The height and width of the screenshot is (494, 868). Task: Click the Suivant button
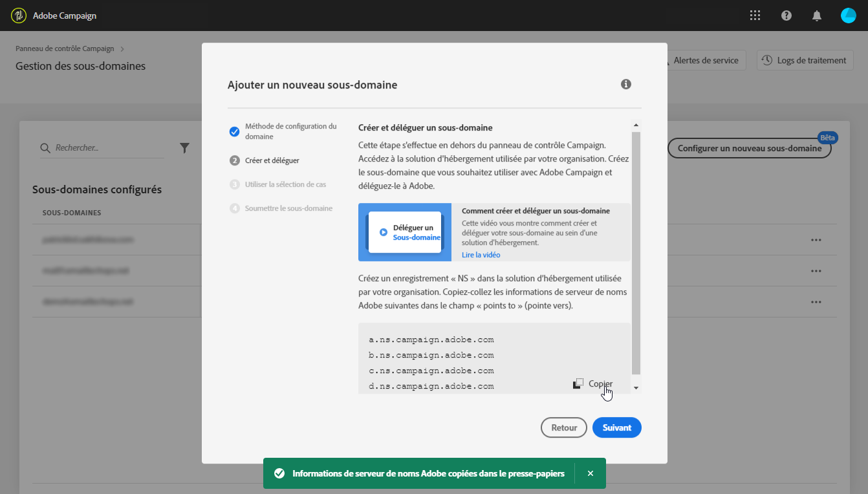pos(617,428)
